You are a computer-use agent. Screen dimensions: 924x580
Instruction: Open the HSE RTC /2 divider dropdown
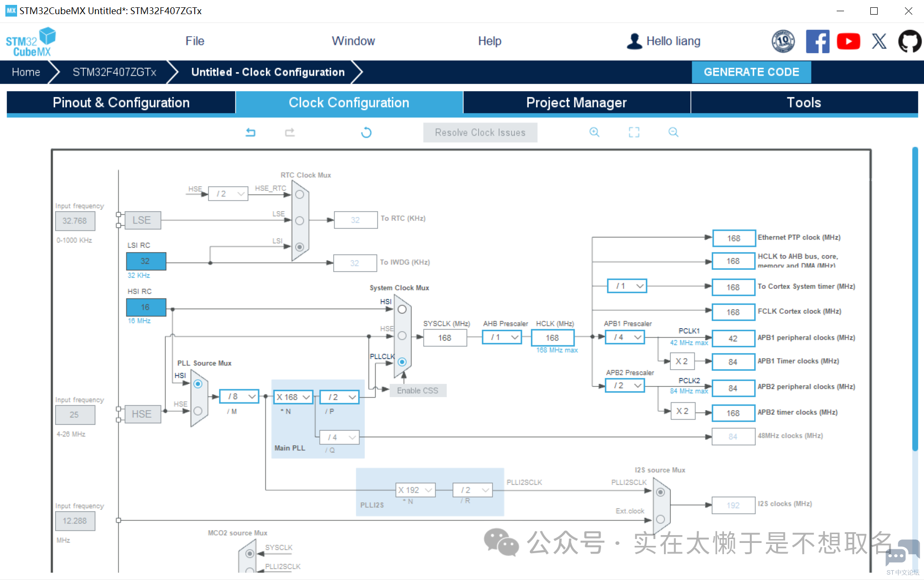point(228,194)
